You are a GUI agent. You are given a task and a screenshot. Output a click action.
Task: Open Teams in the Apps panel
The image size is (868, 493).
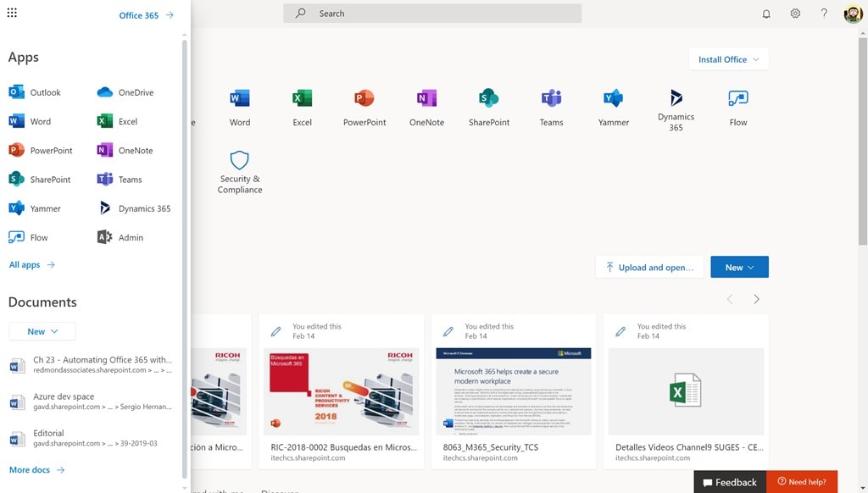click(x=120, y=180)
